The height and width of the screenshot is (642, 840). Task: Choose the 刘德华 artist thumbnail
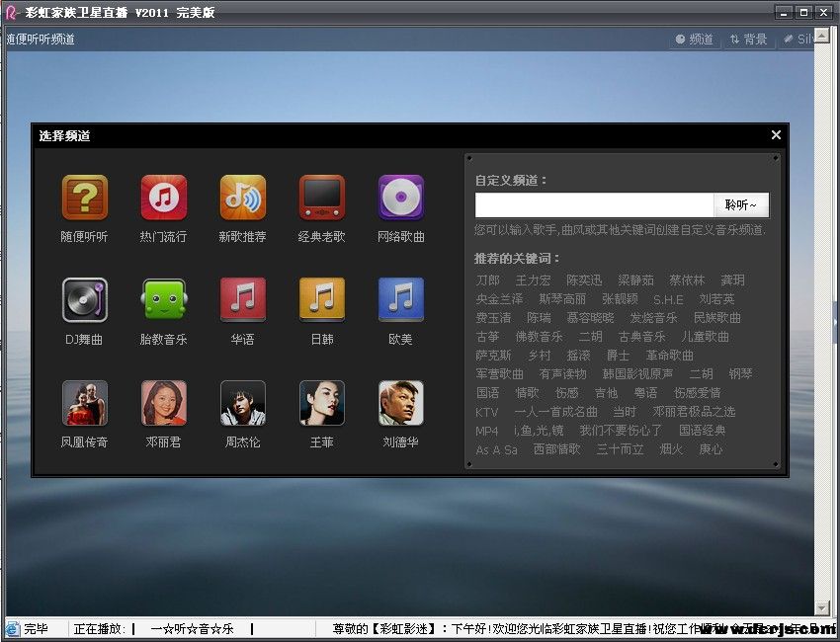(x=401, y=403)
